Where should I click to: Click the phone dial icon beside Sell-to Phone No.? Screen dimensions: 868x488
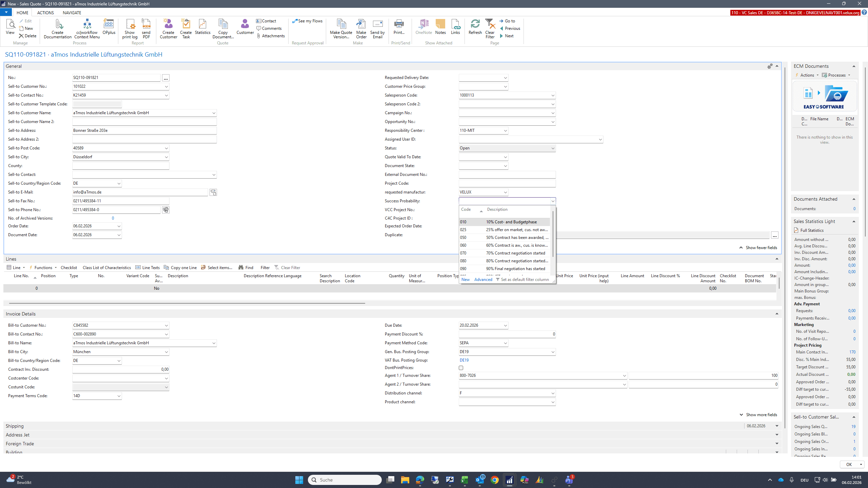point(166,210)
